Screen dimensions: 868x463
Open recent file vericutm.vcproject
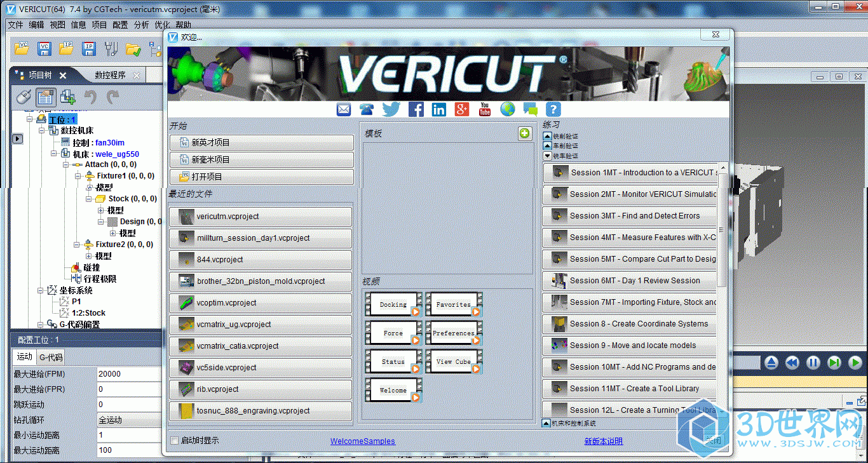coord(261,217)
